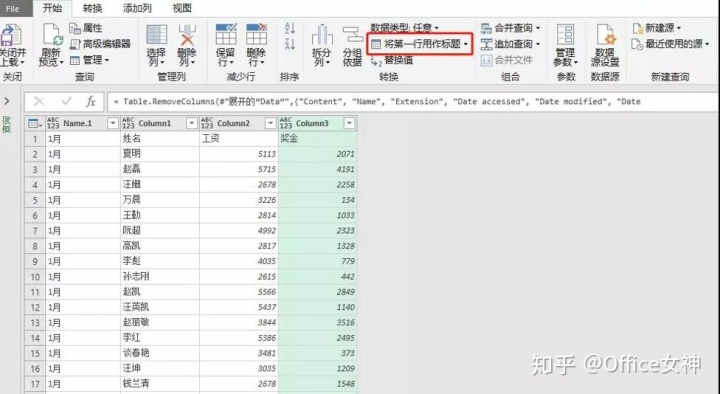Select the cell with name 孙志刚

[160, 276]
